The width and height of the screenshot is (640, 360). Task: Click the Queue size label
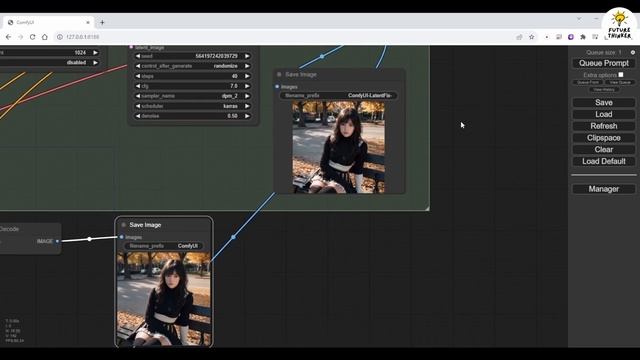point(604,52)
